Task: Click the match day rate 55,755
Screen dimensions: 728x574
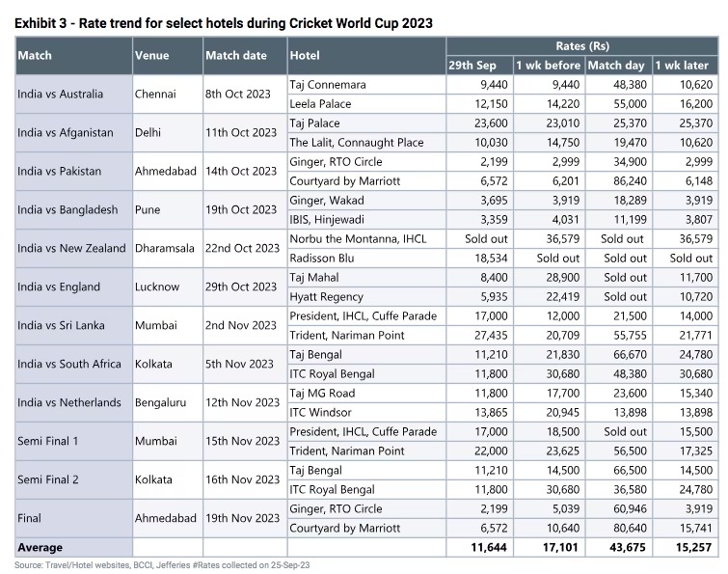Action: coord(618,336)
